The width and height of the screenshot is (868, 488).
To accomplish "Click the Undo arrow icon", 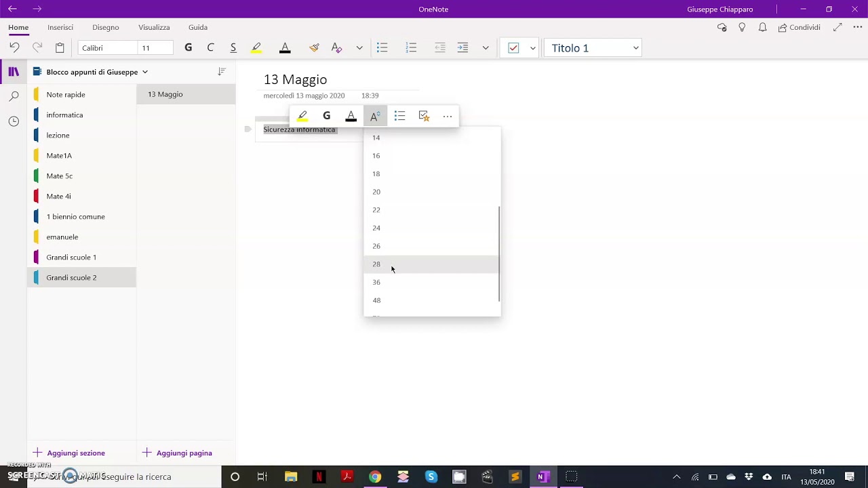I will click(14, 47).
